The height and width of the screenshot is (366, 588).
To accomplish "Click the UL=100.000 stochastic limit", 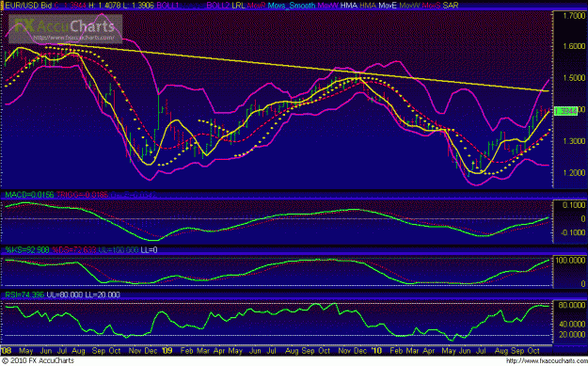I will [119, 249].
